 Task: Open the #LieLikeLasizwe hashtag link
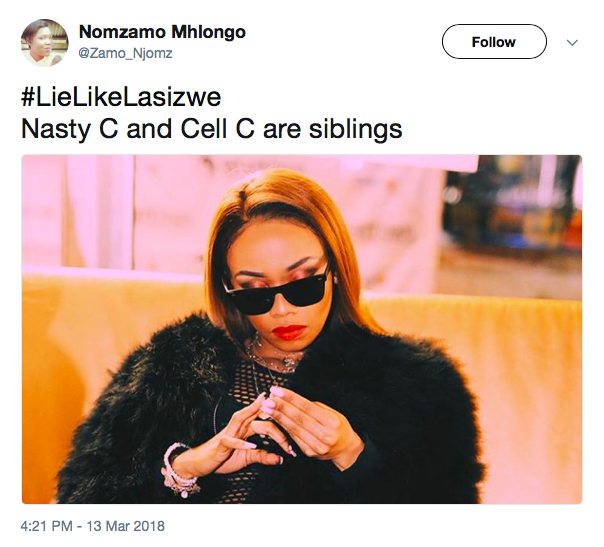click(x=121, y=97)
